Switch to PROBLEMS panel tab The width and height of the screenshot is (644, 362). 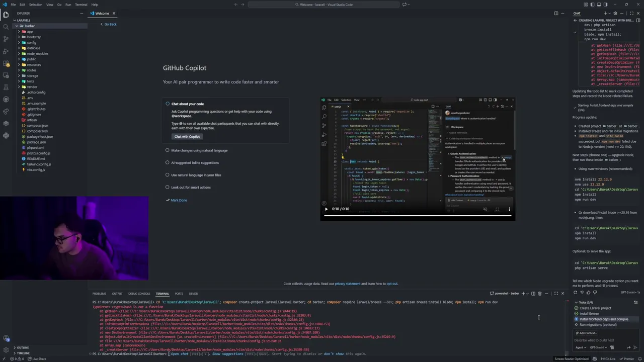pyautogui.click(x=99, y=294)
